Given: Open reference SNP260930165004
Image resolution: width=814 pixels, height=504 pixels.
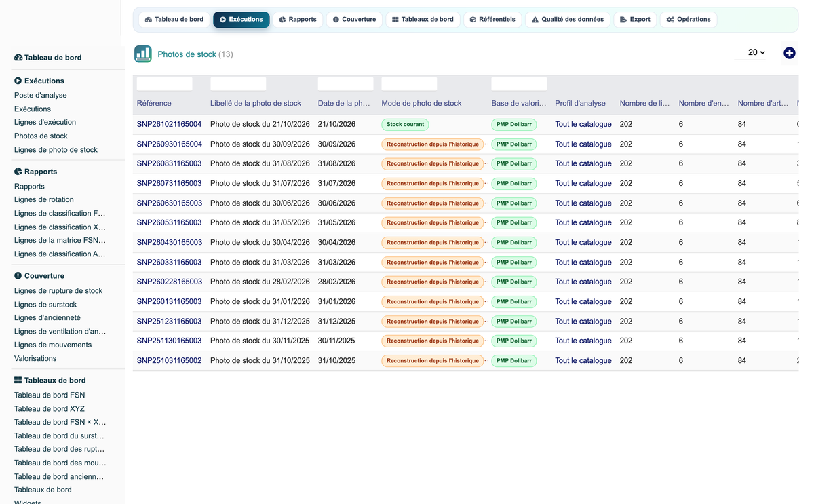Looking at the screenshot, I should click(169, 144).
